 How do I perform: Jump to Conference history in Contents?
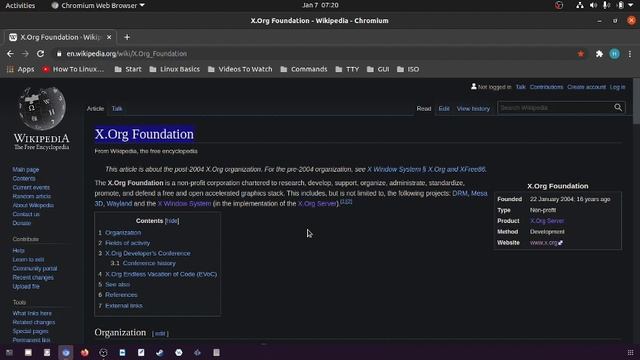pos(149,263)
